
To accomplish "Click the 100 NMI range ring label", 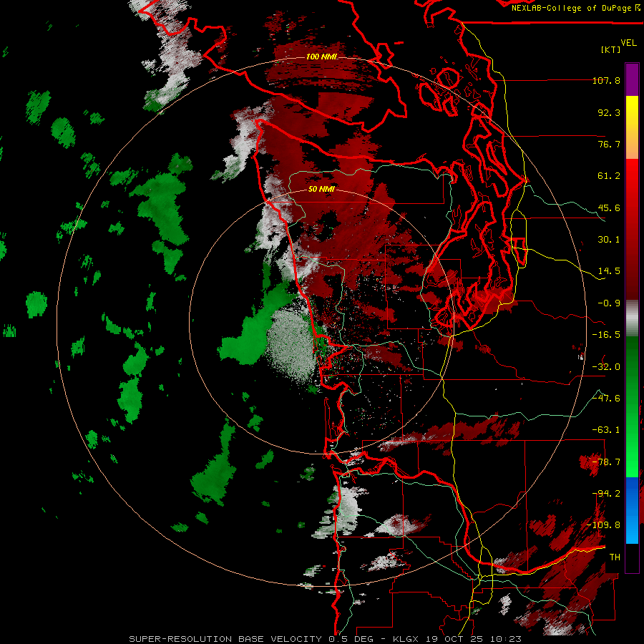I will [x=321, y=57].
